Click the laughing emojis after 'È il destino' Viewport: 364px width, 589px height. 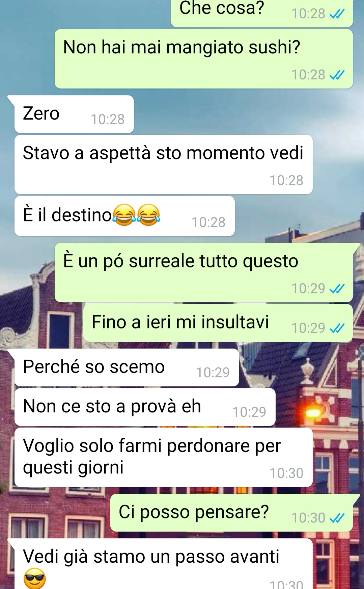(136, 215)
